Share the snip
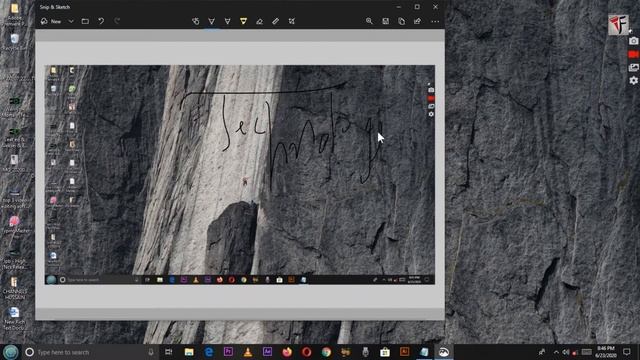 pos(417,21)
